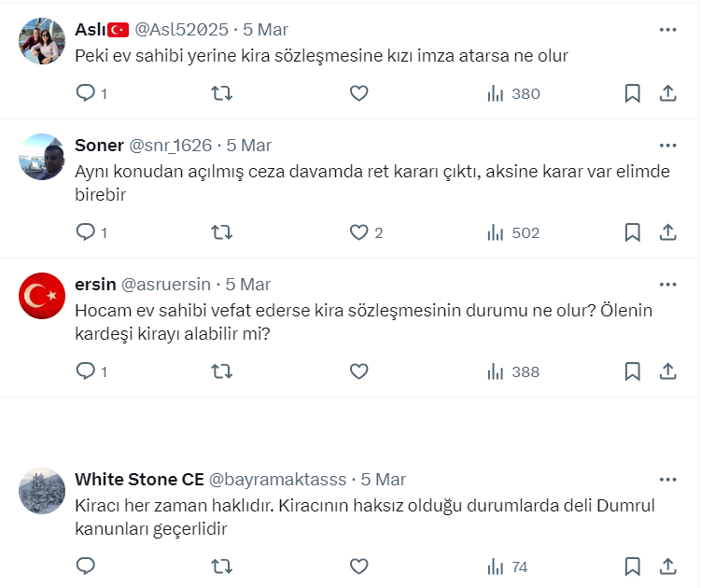
Task: View analytics on Aslı's tweet with 380 views
Action: (513, 93)
